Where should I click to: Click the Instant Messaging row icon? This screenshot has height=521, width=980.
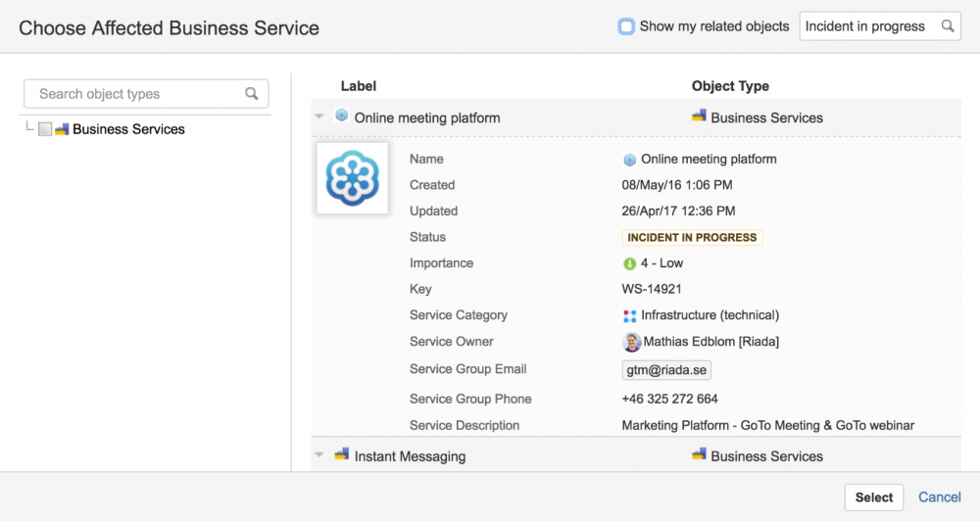[x=342, y=455]
